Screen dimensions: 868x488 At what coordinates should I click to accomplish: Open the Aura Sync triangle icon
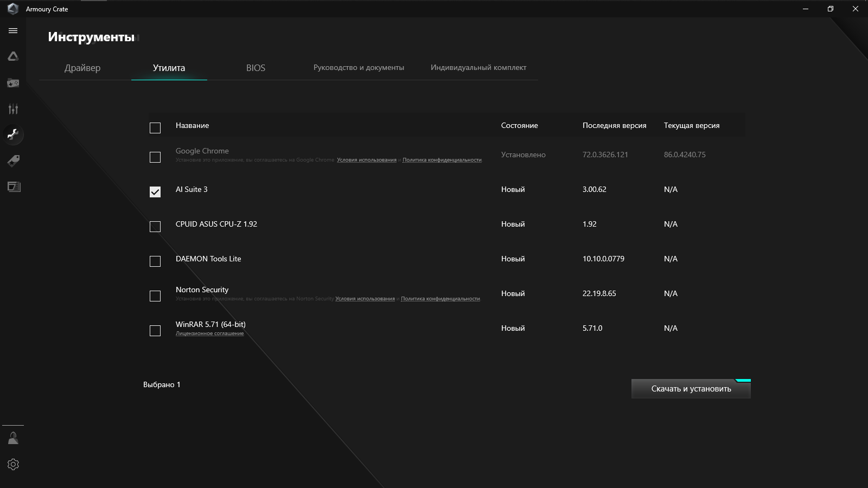pyautogui.click(x=13, y=56)
